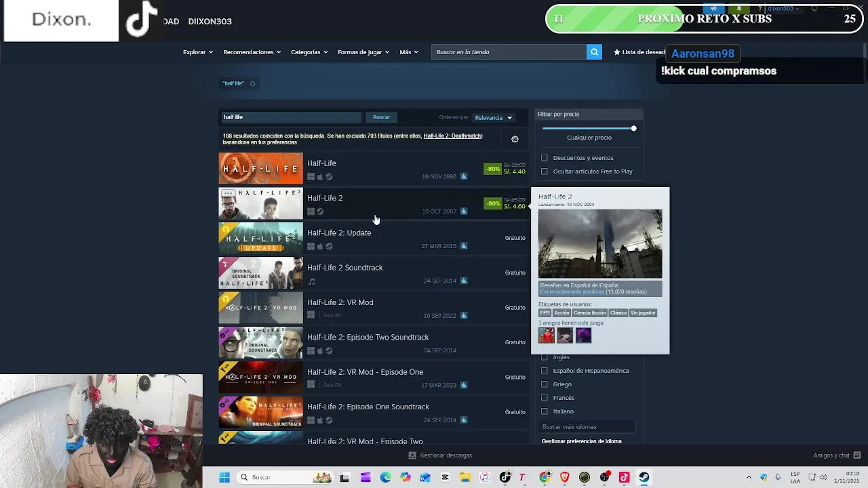Tick Ocultar artículos Free to Play
The image size is (868, 488).
click(x=544, y=171)
